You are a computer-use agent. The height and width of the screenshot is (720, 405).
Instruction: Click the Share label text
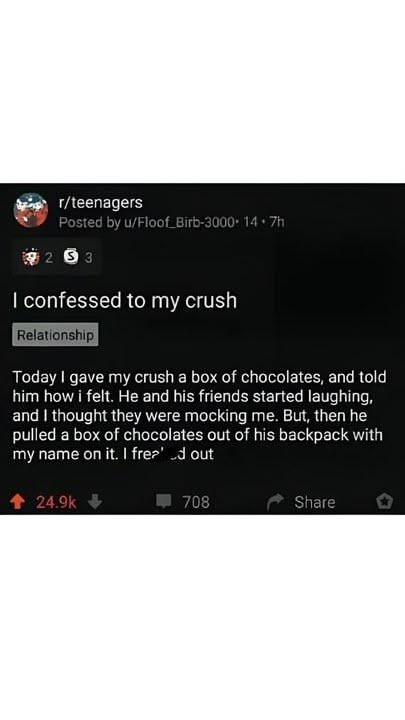315,502
